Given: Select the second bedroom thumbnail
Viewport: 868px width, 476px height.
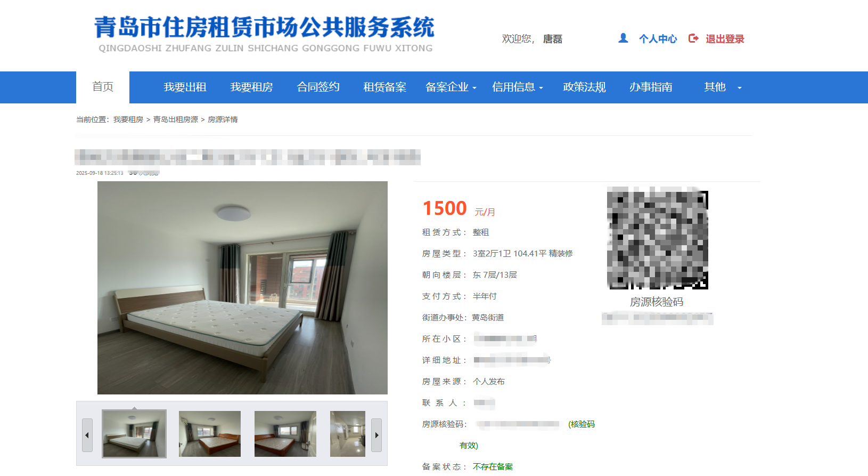Looking at the screenshot, I should click(210, 434).
